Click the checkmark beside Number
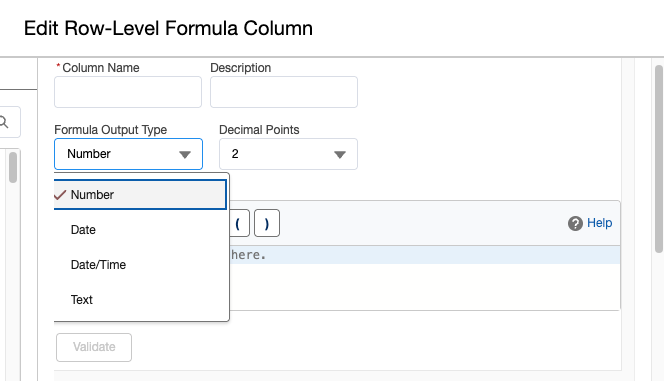664x381 pixels. (60, 195)
